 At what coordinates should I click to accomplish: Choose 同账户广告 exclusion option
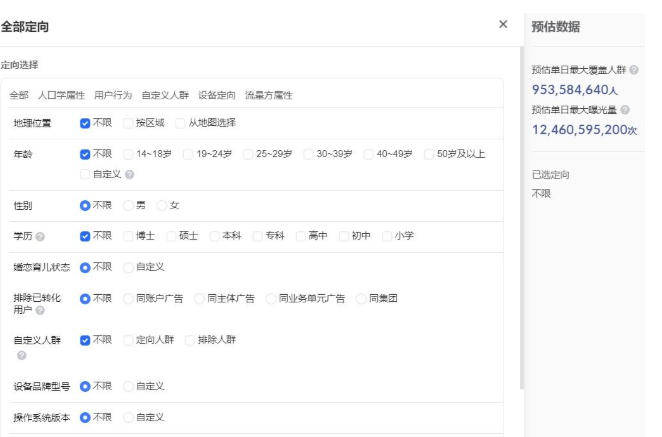(x=128, y=298)
